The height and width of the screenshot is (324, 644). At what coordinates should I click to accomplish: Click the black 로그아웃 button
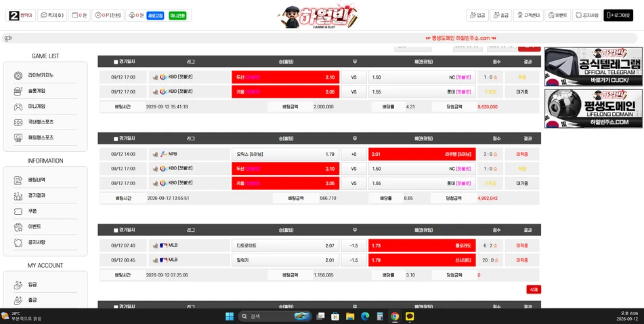coord(618,15)
